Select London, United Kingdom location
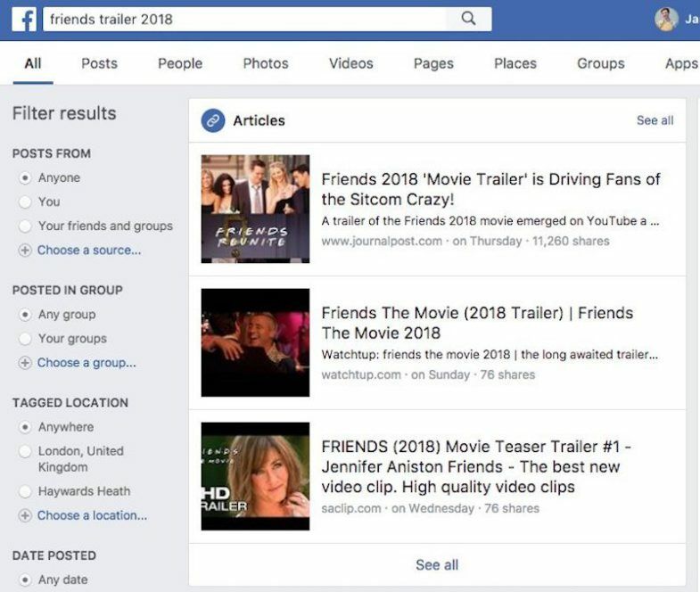The width and height of the screenshot is (700, 592). click(25, 451)
